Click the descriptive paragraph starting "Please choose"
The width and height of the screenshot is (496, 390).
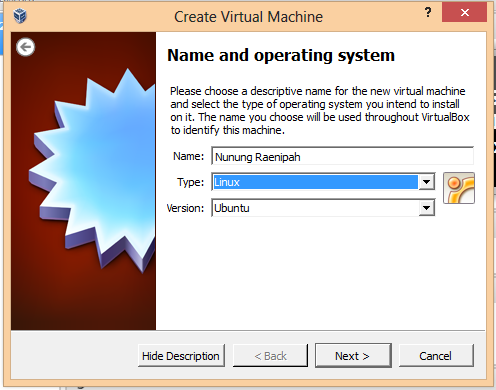[320, 110]
